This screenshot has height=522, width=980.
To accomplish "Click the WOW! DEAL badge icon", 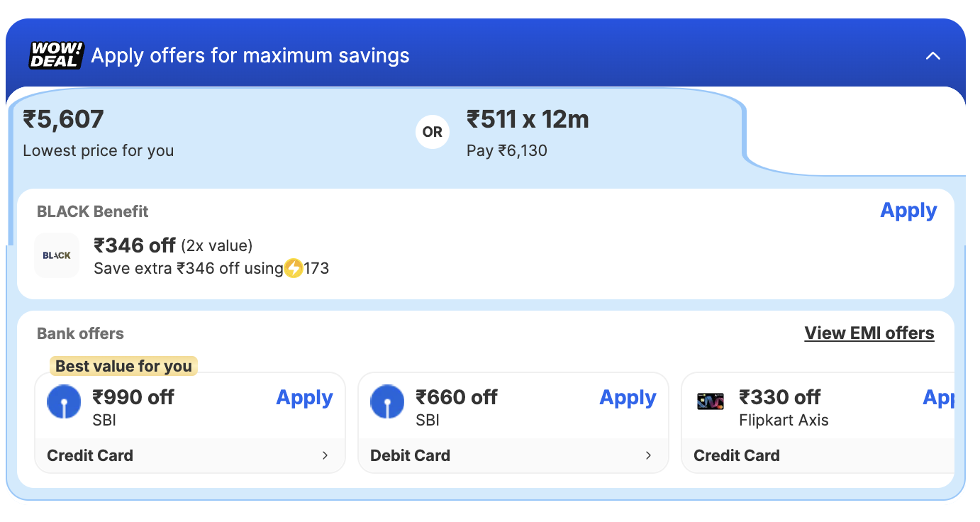I will tap(57, 55).
